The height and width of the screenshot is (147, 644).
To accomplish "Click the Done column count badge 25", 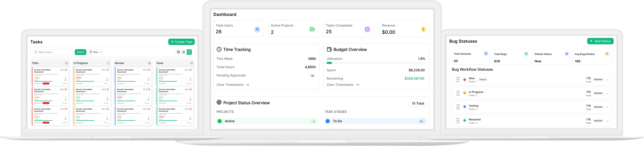I will coord(192,63).
